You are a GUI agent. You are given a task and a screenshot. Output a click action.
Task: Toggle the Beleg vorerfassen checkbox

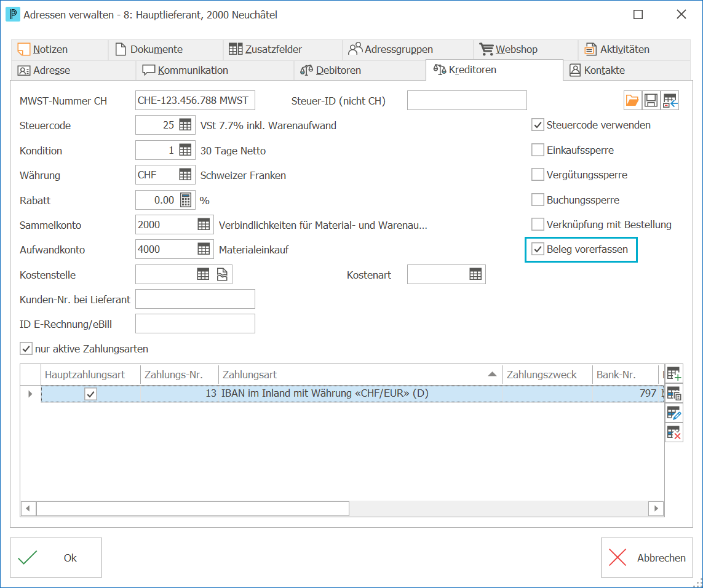tap(538, 249)
